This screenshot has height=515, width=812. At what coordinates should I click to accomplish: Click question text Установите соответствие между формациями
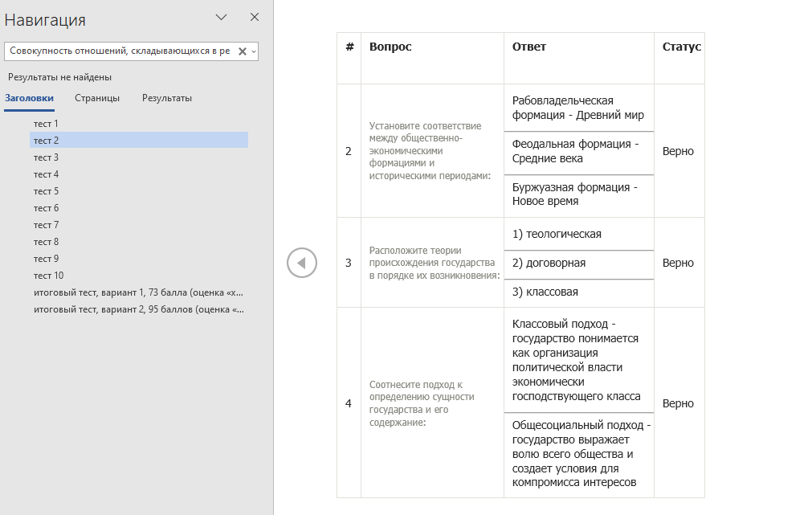point(430,151)
